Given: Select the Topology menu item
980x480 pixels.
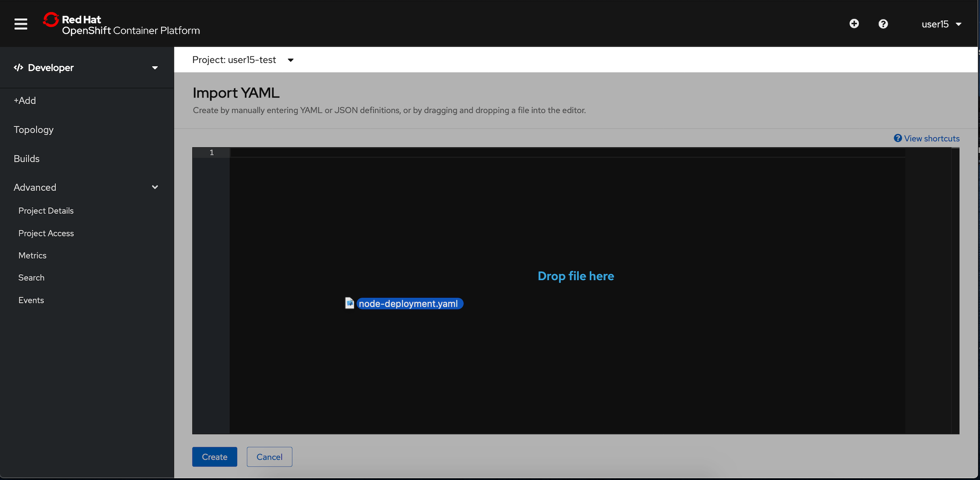Looking at the screenshot, I should (x=33, y=129).
